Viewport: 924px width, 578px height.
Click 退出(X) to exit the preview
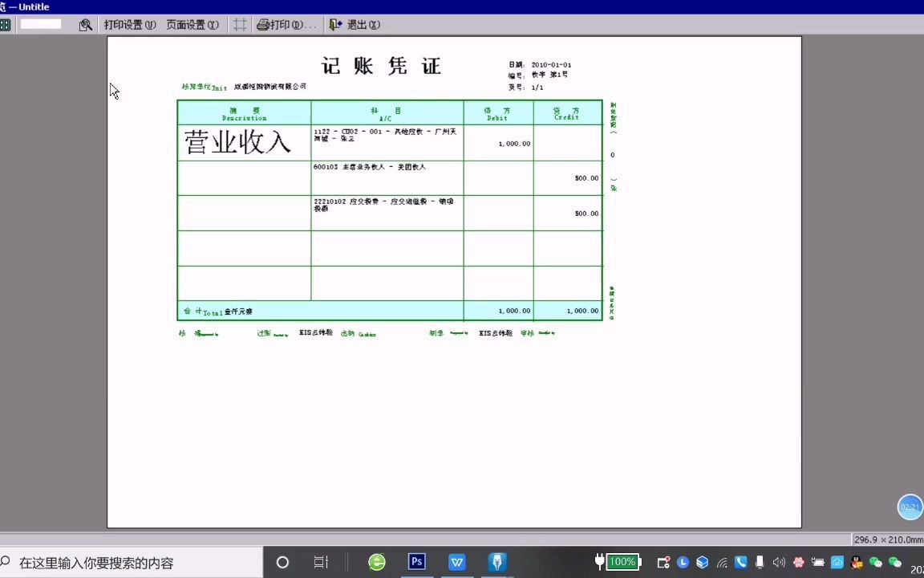[x=355, y=25]
